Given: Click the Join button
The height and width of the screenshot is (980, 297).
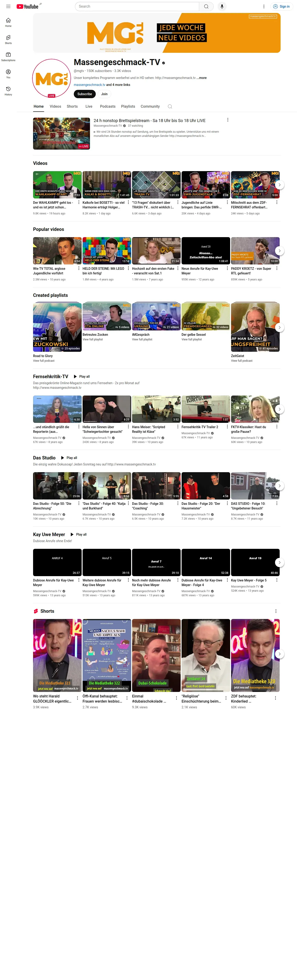Looking at the screenshot, I should pos(104,94).
